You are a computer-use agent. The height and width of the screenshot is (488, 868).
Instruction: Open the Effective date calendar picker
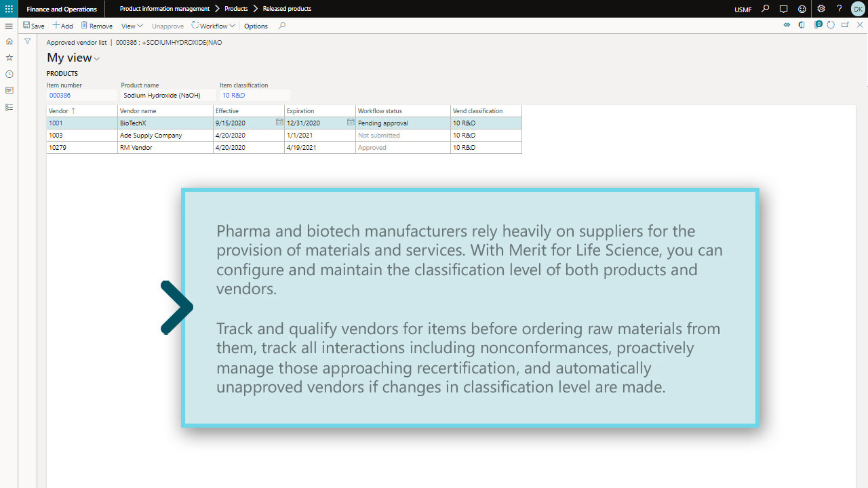pos(279,123)
